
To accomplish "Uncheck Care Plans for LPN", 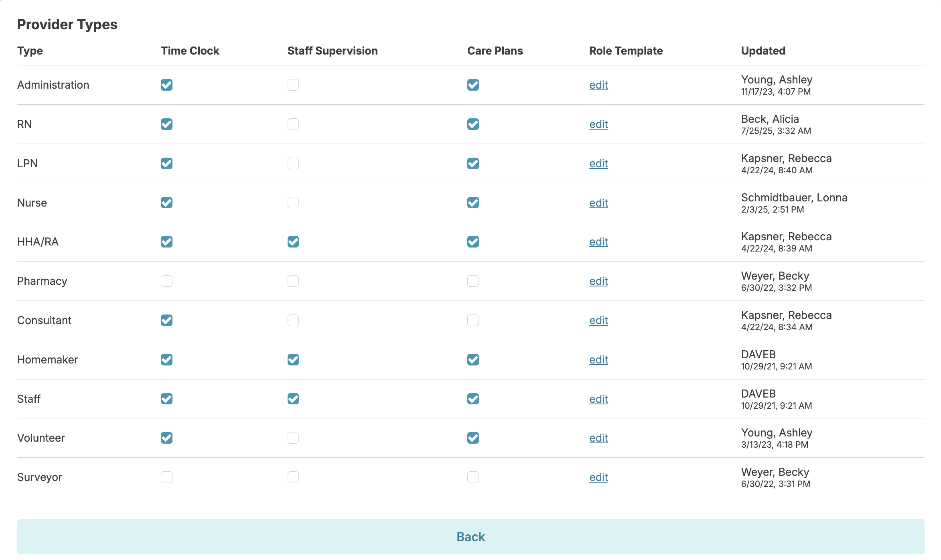I will (473, 164).
